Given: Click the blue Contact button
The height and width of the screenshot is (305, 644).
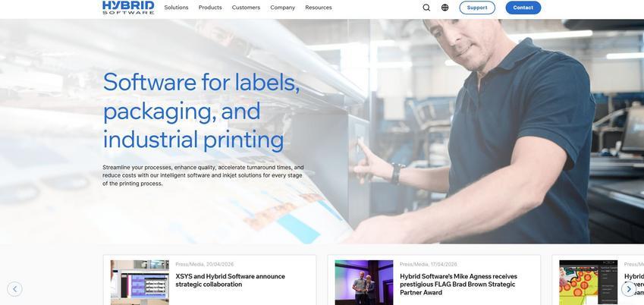Looking at the screenshot, I should point(523,8).
